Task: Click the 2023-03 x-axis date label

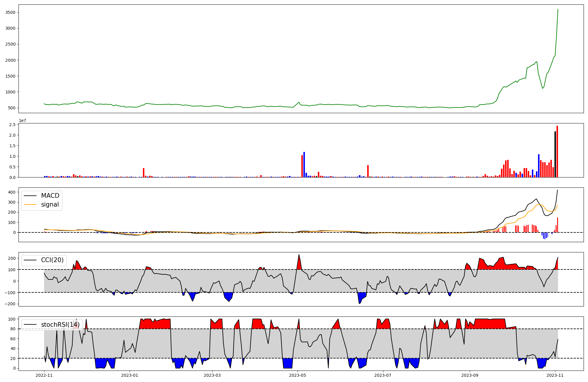Action: pos(212,375)
